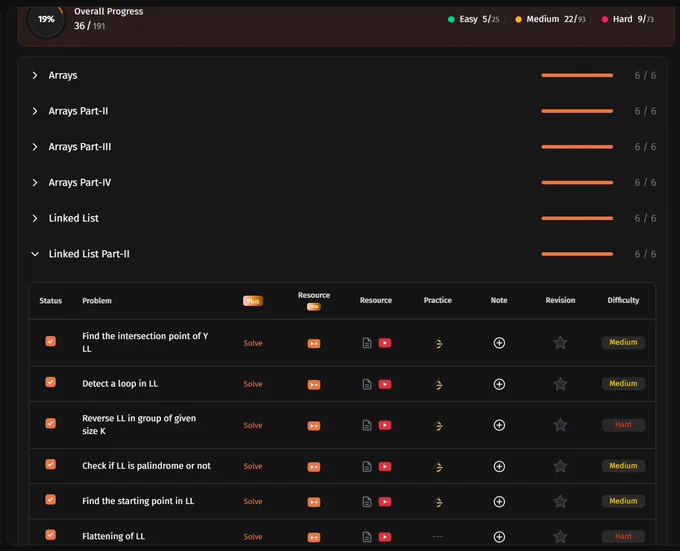The width and height of the screenshot is (680, 551).
Task: Click the Difficulty column header
Action: (x=623, y=300)
